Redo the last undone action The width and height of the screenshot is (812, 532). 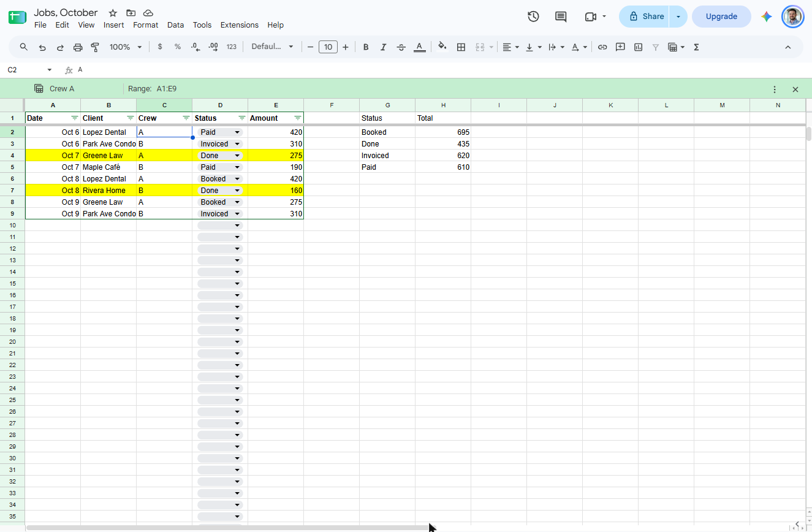[60, 47]
